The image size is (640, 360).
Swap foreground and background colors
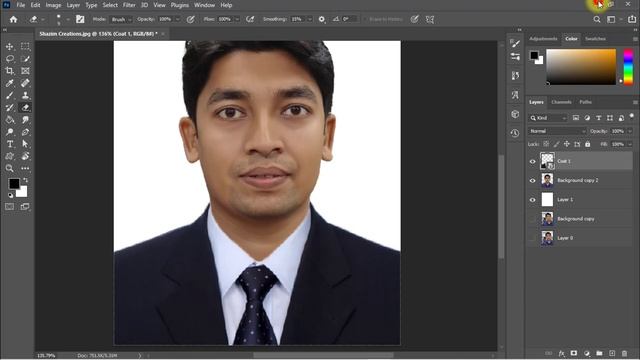coord(25,180)
